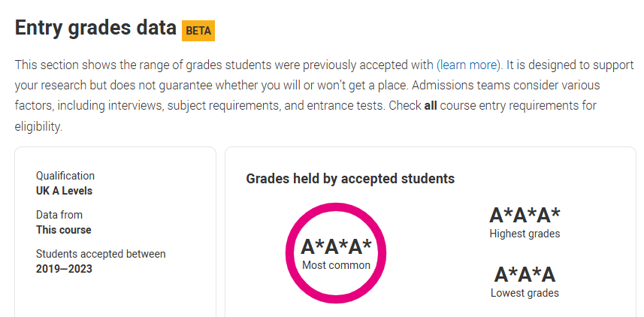Image resolution: width=644 pixels, height=317 pixels.
Task: Click the yellow BETA badge
Action: [198, 31]
